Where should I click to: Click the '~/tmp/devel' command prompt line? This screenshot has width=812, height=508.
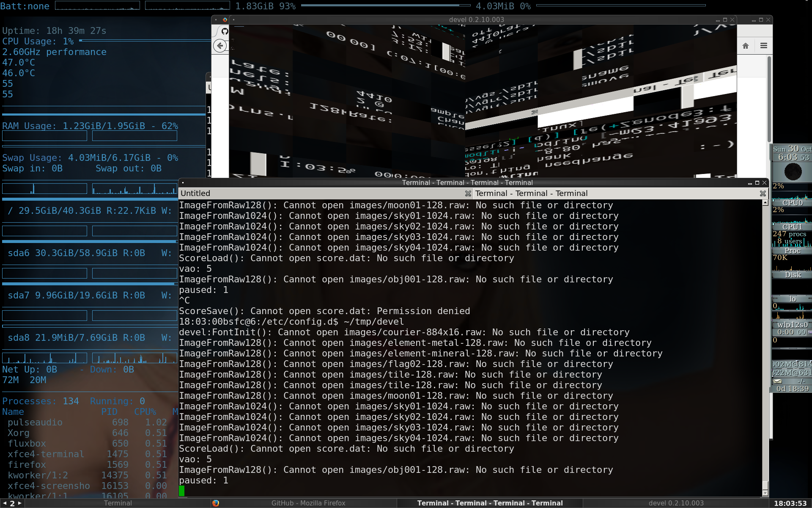[291, 322]
